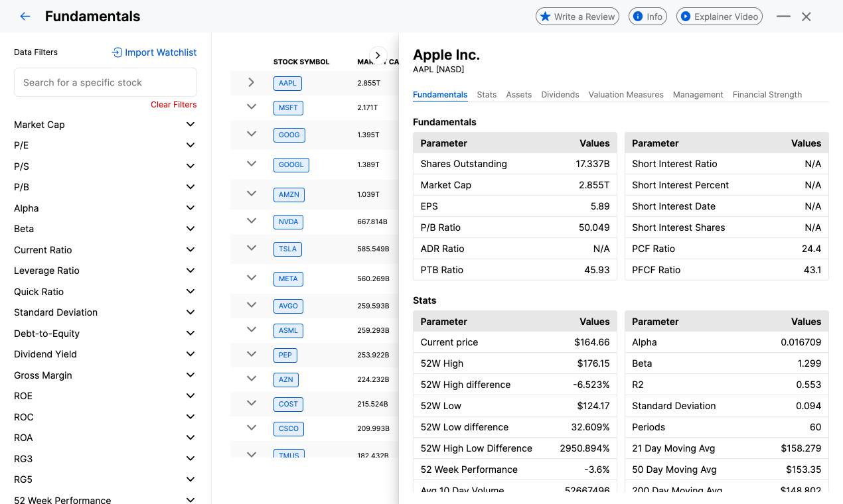This screenshot has width=843, height=504.
Task: Expand the Leverage Ratio filter
Action: (106, 271)
